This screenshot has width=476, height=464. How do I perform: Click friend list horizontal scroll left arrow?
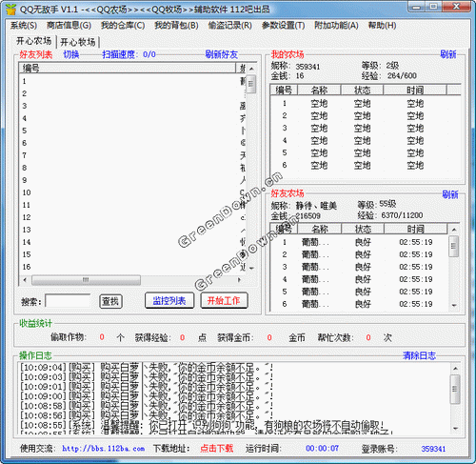[x=25, y=280]
